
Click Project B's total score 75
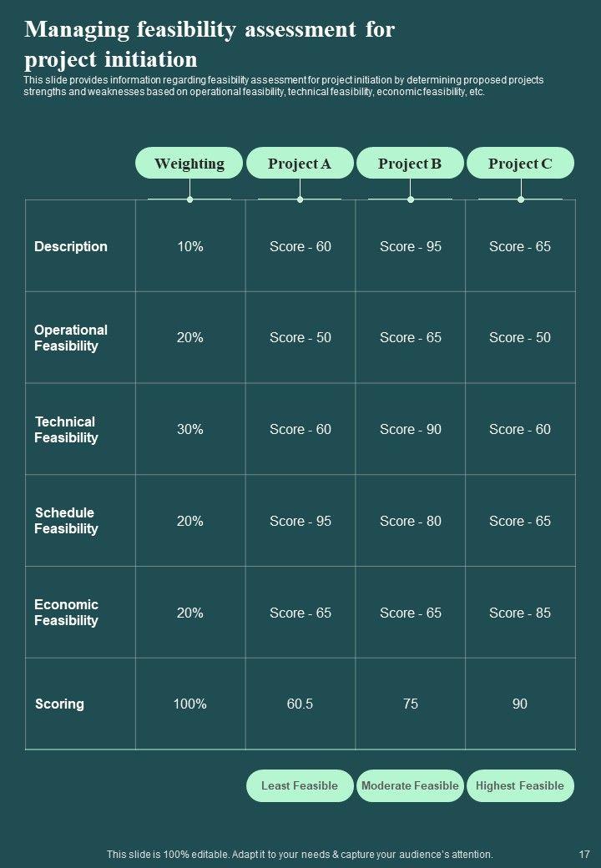(410, 704)
